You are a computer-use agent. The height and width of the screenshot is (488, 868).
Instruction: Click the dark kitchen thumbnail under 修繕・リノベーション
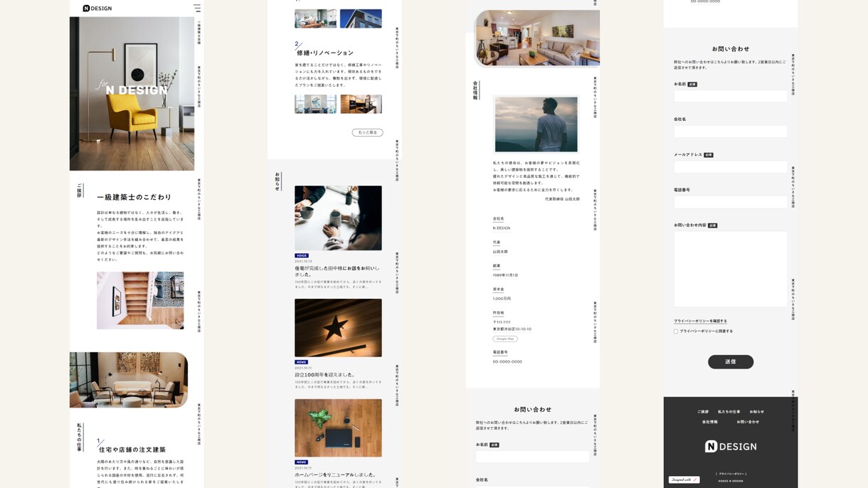point(361,104)
